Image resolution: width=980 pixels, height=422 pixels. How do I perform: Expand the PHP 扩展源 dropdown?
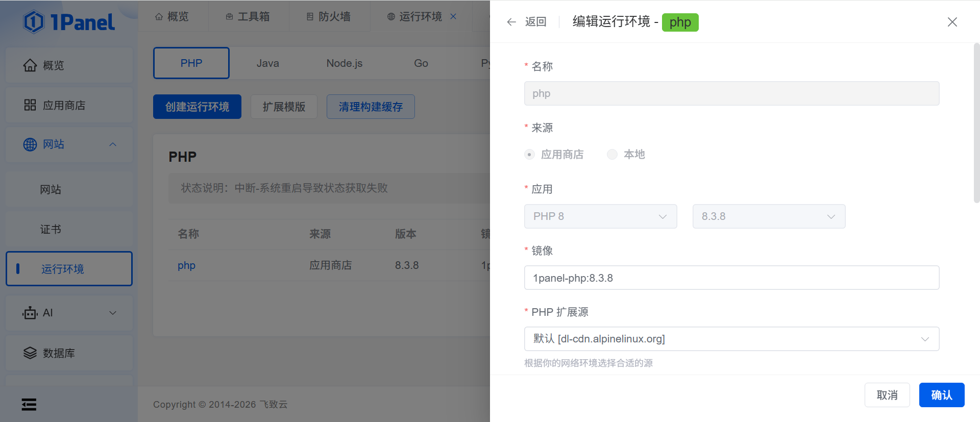[731, 339]
